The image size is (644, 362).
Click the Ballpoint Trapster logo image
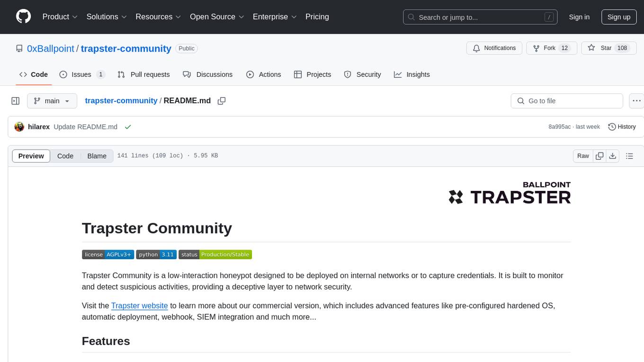coord(510,193)
